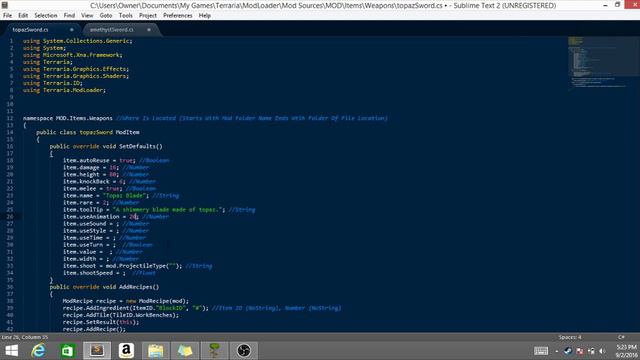
Task: Open the Windows Store taskbar icon
Action: (67, 351)
